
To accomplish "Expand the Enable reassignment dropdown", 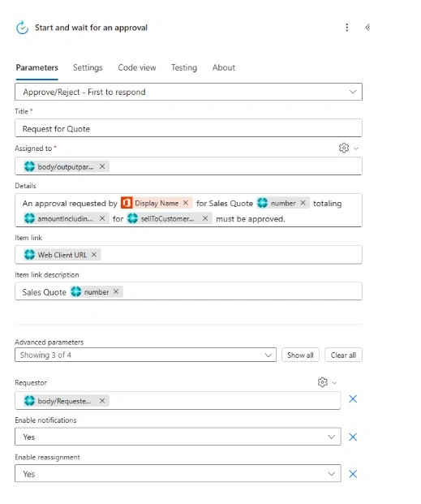I will point(178,473).
